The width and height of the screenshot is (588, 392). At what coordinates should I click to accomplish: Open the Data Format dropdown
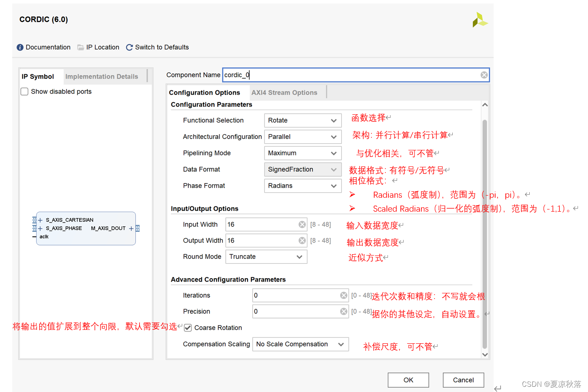(303, 169)
